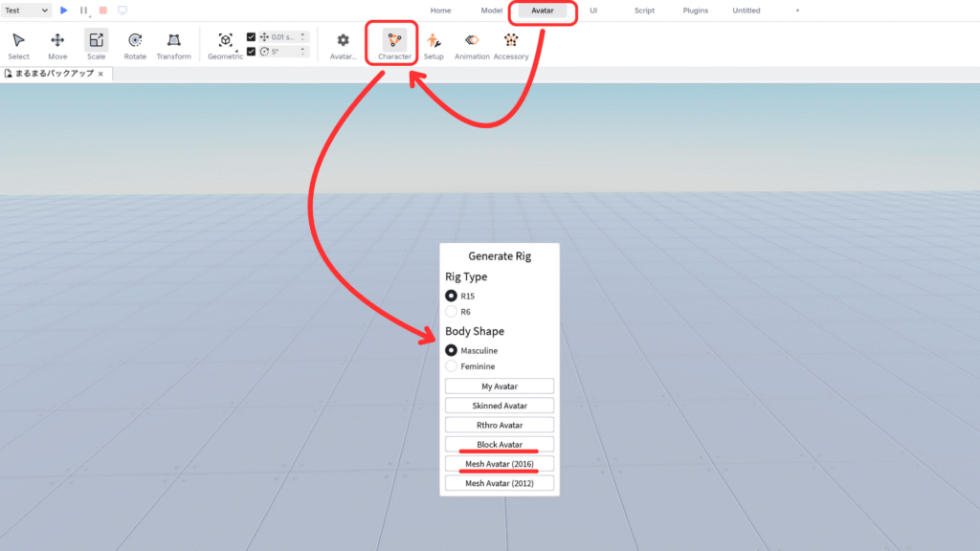Screen dimensions: 980x551
Task: Activate the Move tool
Action: point(57,44)
